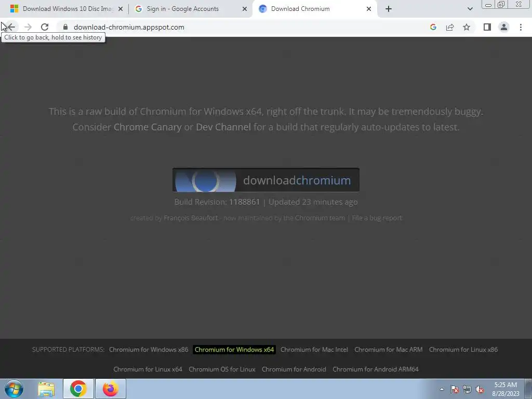Open Chrome's three-dot menu
Image resolution: width=532 pixels, height=399 pixels.
[521, 27]
